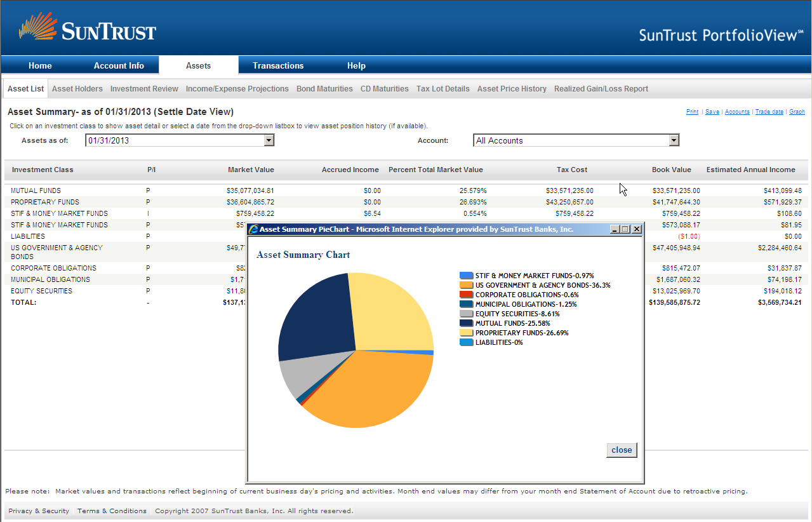This screenshot has height=522, width=812.
Task: Click total estimated annual income $3,569,734.21
Action: pos(780,302)
